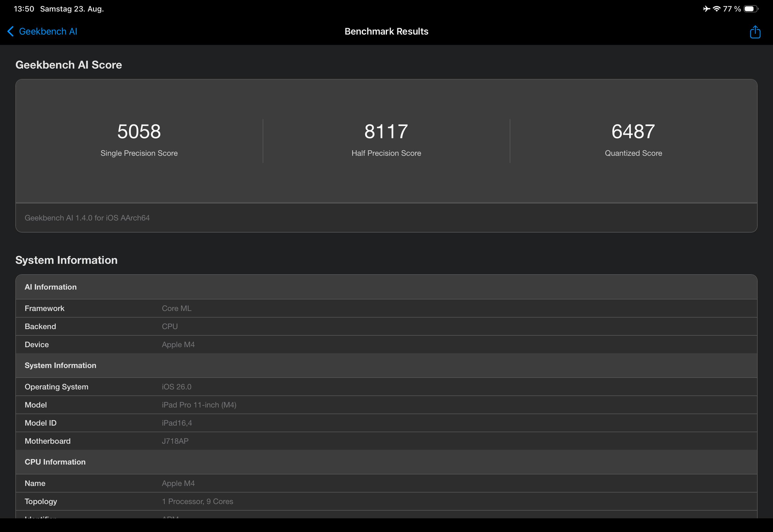Viewport: 773px width, 532px height.
Task: Tap the Half Precision Score label
Action: [x=386, y=153]
